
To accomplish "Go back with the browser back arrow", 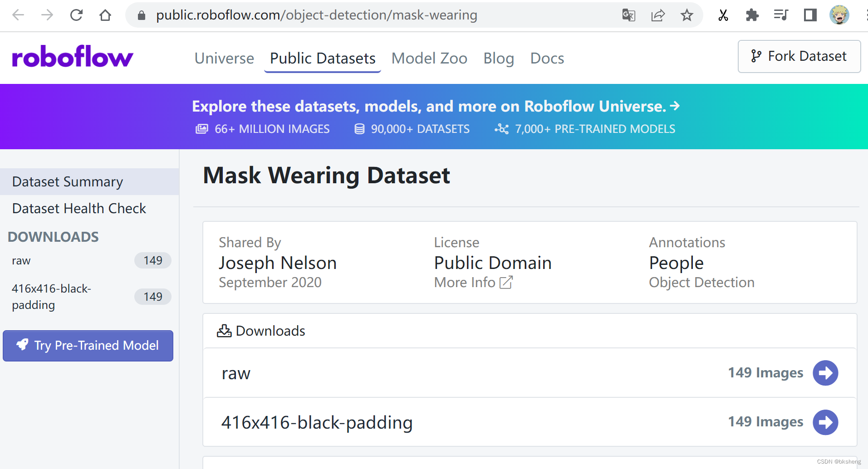I will tap(18, 15).
